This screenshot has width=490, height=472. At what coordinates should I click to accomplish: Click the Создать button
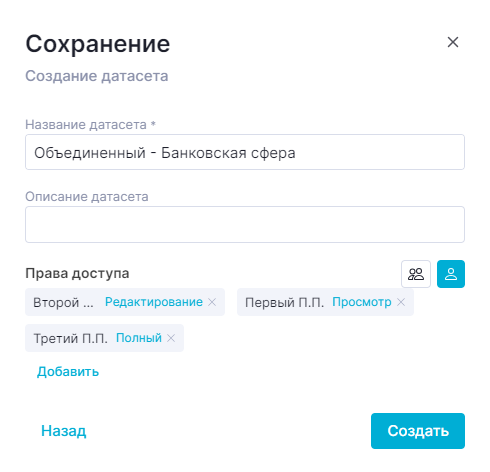[x=418, y=431]
